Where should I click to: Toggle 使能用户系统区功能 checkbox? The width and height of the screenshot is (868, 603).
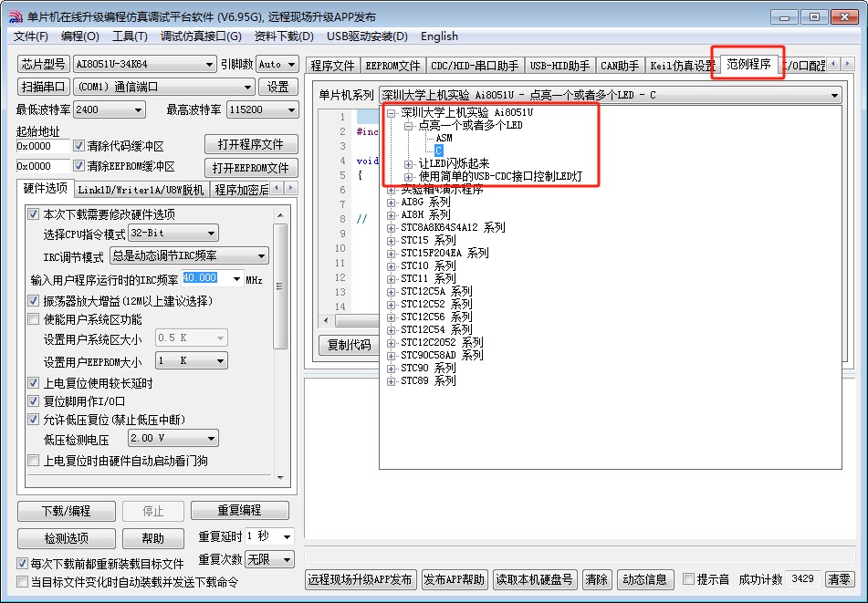pyautogui.click(x=34, y=319)
